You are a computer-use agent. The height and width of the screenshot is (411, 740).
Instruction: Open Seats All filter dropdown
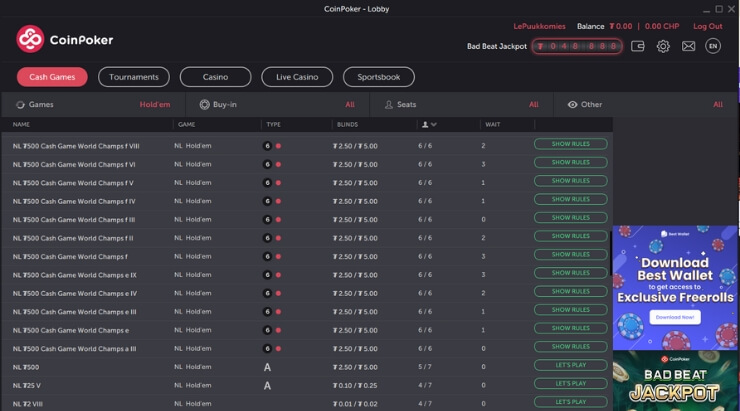pyautogui.click(x=534, y=105)
